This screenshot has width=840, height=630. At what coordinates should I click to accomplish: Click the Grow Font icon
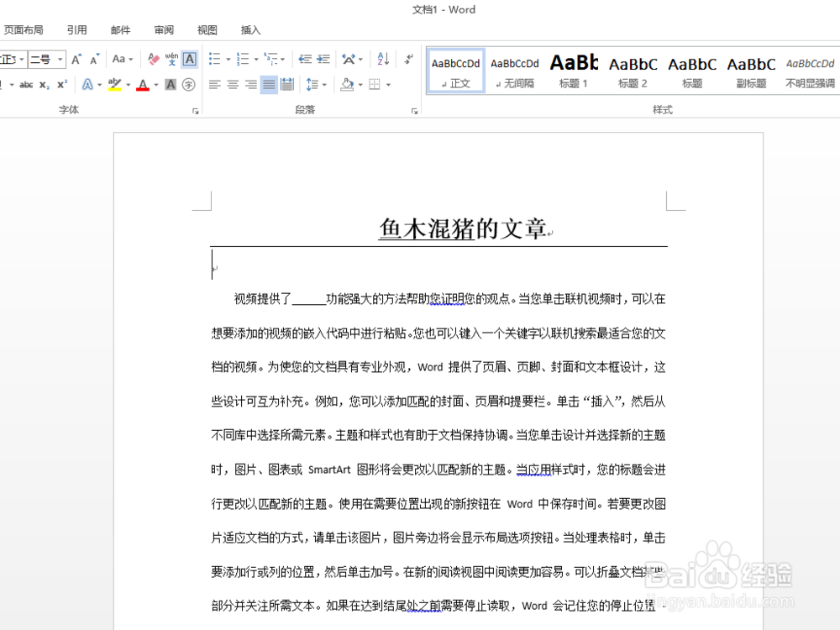point(76,59)
